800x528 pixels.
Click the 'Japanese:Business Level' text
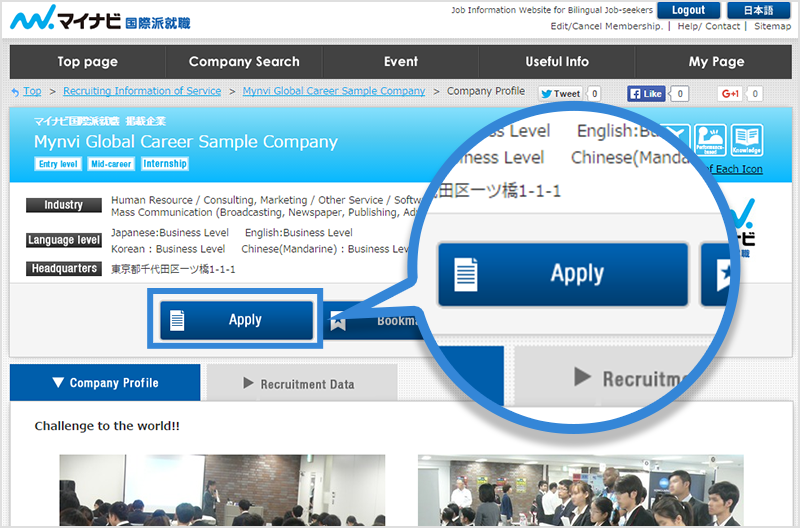click(170, 233)
